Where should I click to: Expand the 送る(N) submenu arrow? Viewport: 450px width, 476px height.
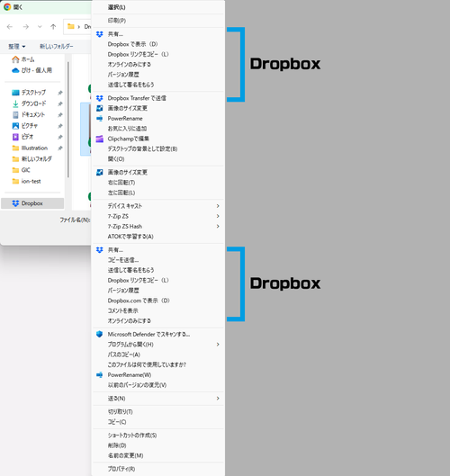tap(218, 399)
